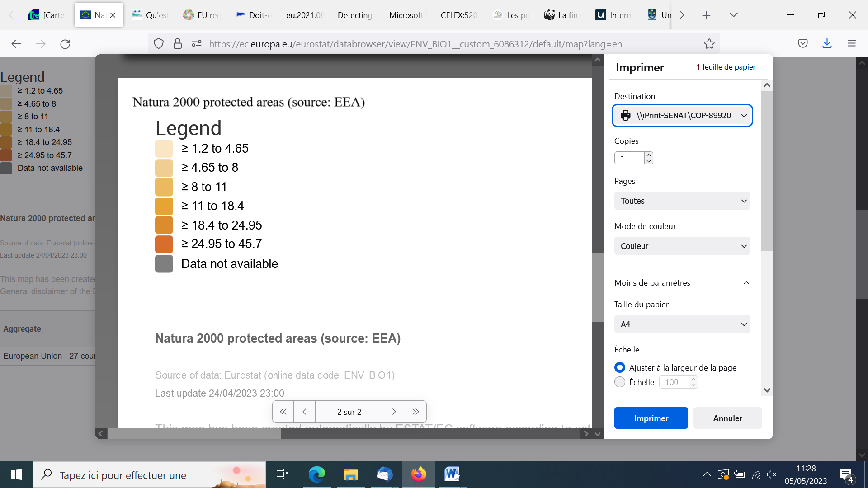Viewport: 868px width, 488px height.
Task: Switch to the 'Qu'est' browser tab
Action: (150, 15)
